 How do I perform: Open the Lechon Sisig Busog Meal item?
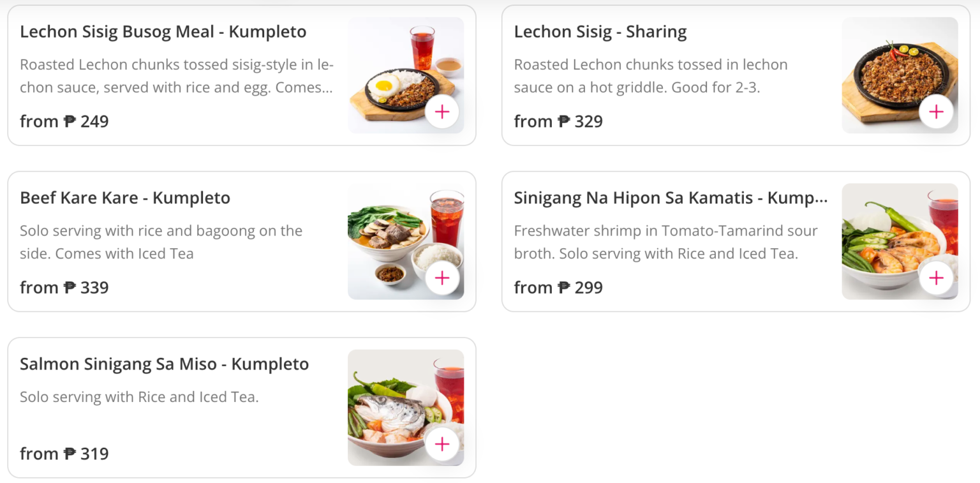pos(163,31)
